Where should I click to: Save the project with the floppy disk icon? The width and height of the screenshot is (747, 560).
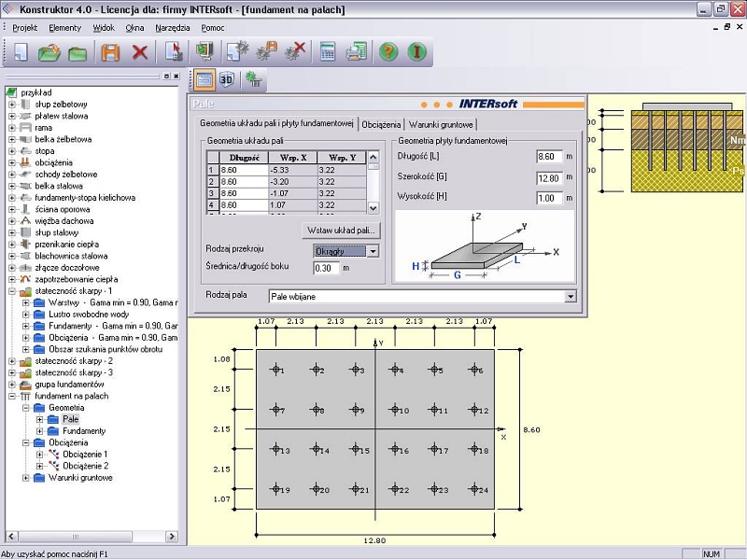(110, 52)
